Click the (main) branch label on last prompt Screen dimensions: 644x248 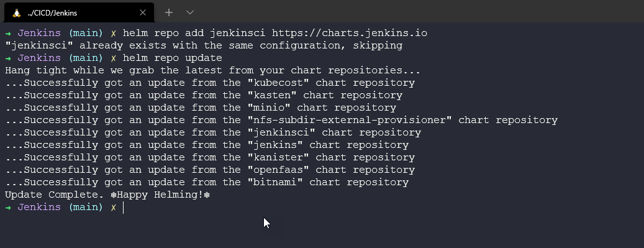tap(86, 208)
